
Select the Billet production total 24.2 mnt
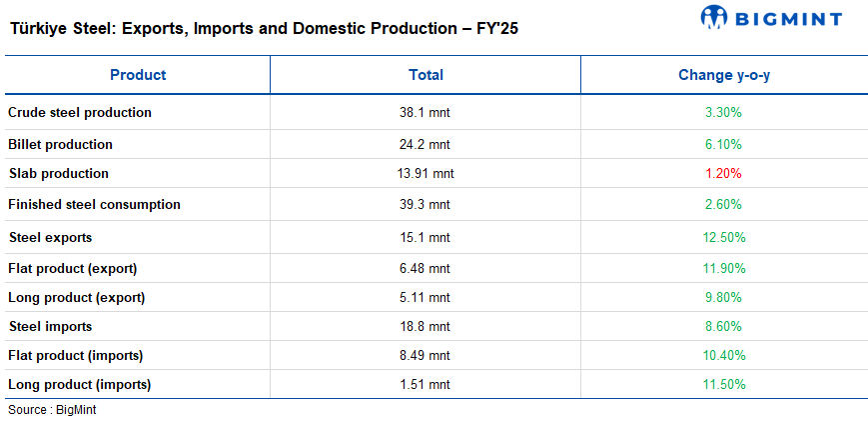[426, 144]
